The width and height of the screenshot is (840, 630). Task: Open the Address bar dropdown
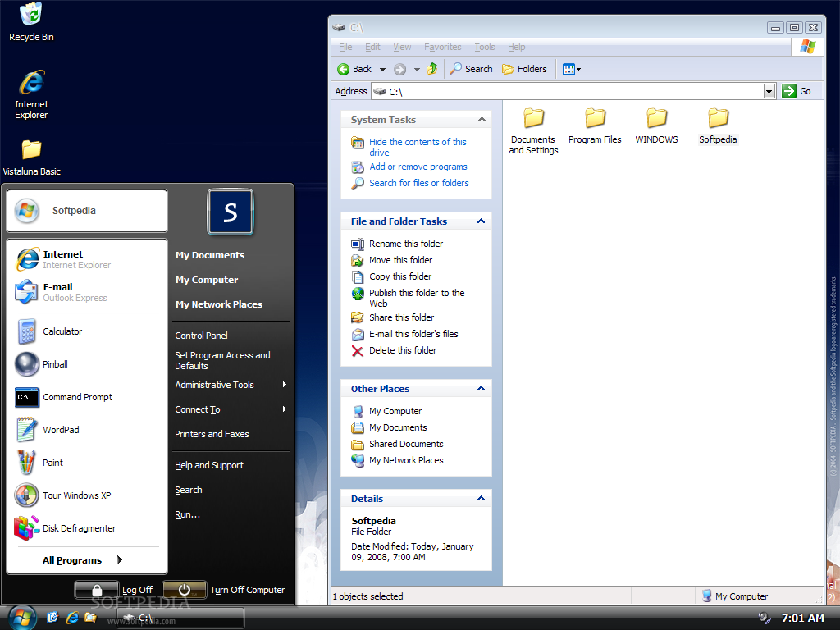[x=769, y=92]
